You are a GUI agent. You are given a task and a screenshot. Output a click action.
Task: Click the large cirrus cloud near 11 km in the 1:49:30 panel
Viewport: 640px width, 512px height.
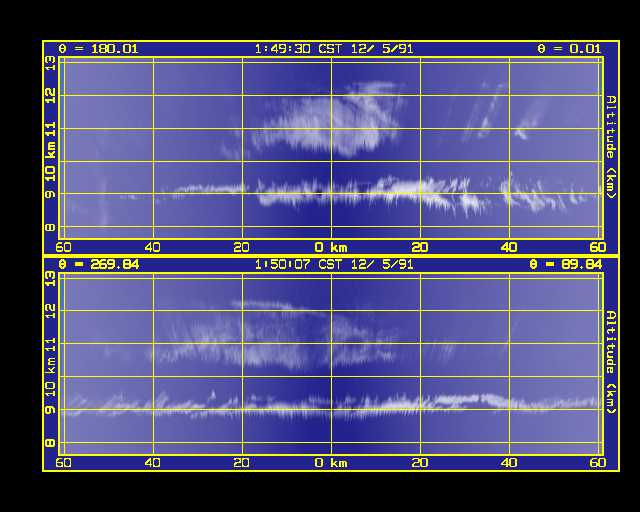(x=327, y=122)
